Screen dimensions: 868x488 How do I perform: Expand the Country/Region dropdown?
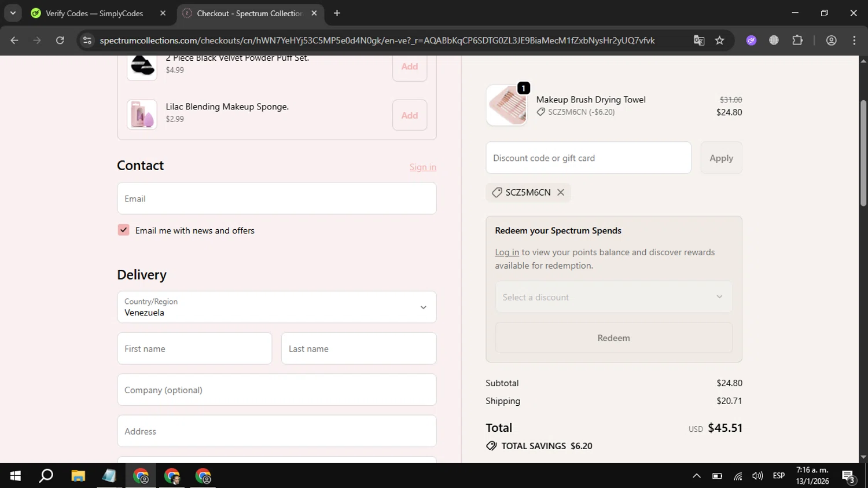point(277,307)
